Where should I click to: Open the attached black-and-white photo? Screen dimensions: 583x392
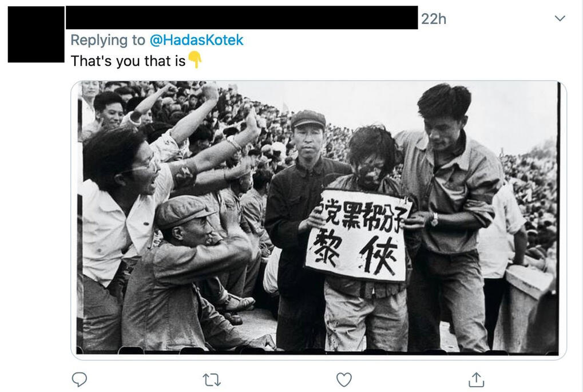(319, 220)
